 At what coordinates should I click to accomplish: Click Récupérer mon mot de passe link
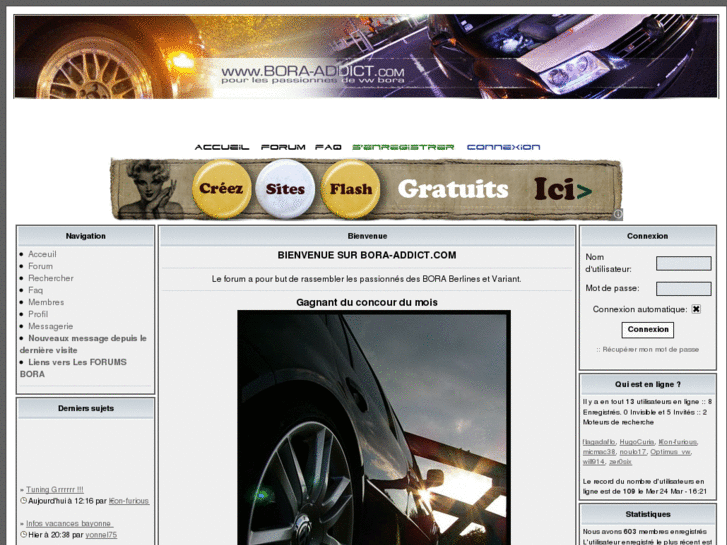[648, 349]
